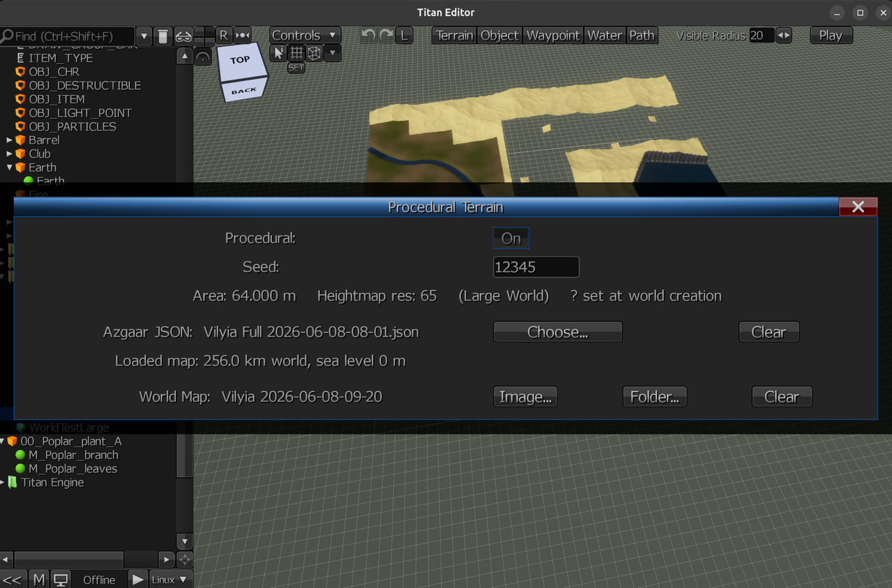
Task: Click the magnifier icon in Find box
Action: coord(7,36)
